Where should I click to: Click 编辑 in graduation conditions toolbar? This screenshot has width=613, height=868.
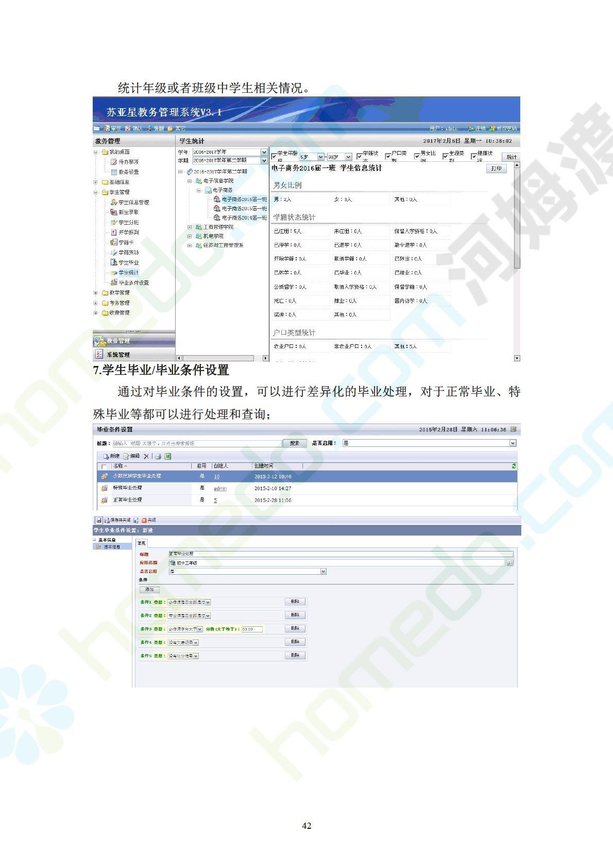click(x=131, y=456)
